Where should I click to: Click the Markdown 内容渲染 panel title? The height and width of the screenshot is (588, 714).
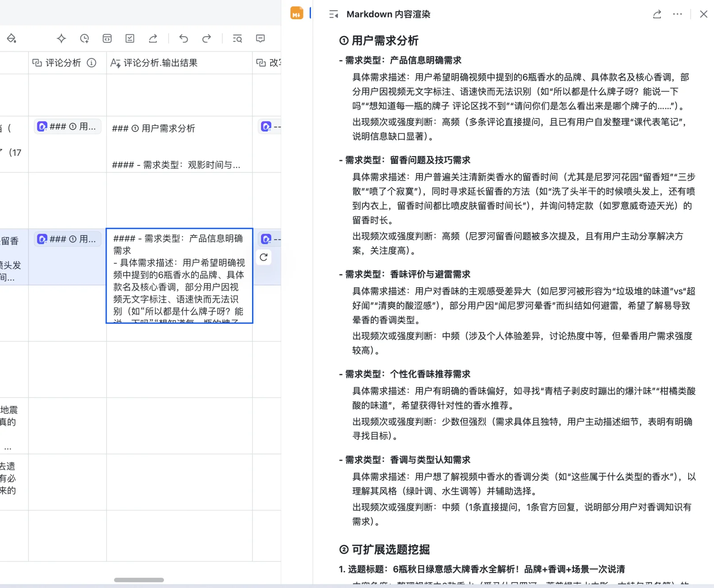tap(388, 14)
